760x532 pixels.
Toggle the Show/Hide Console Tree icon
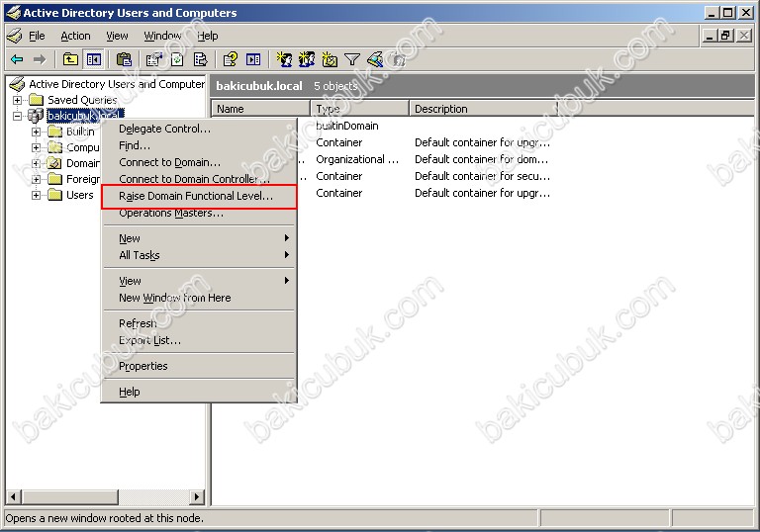tap(94, 59)
